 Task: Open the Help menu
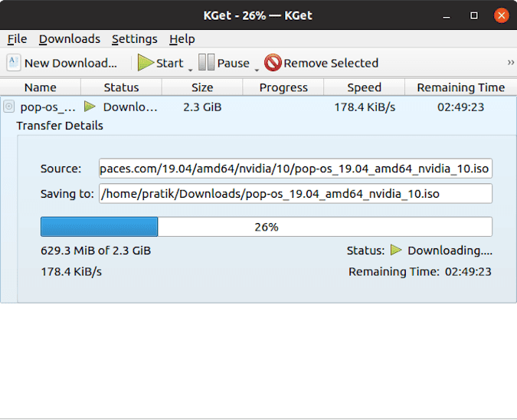[x=182, y=39]
